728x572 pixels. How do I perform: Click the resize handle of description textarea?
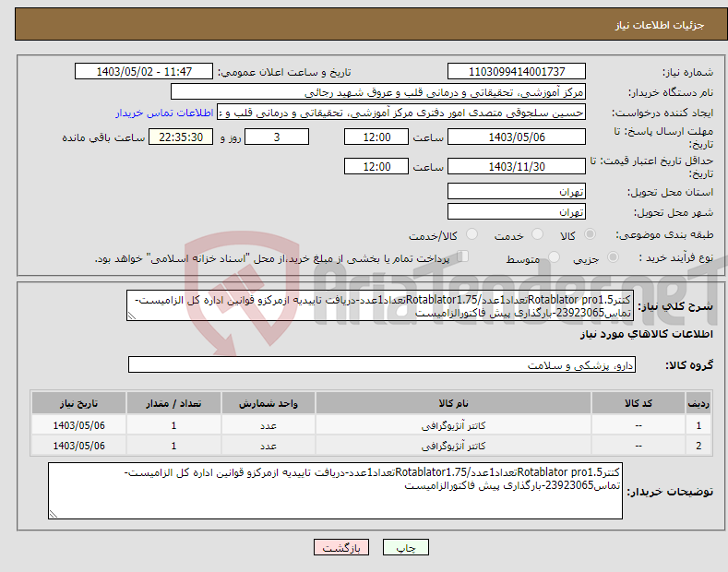pyautogui.click(x=132, y=316)
